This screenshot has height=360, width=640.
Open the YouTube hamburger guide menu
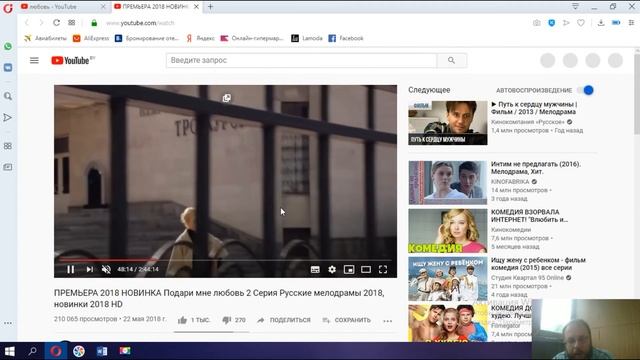34,60
